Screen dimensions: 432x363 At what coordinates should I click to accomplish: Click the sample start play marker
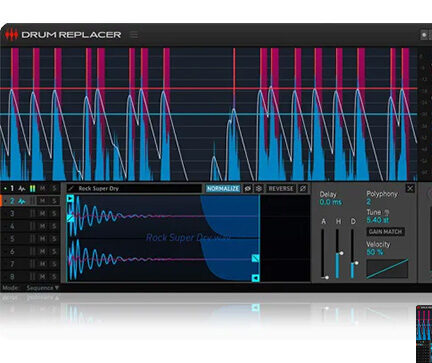[70, 199]
